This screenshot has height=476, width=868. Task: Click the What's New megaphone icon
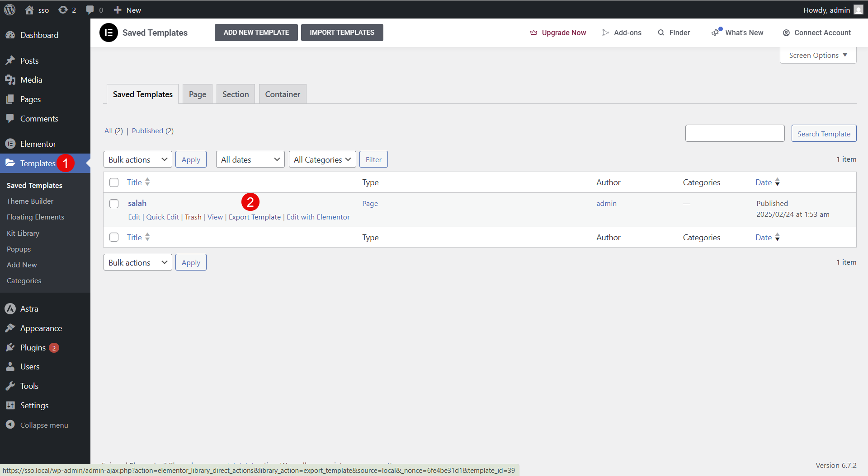click(715, 33)
